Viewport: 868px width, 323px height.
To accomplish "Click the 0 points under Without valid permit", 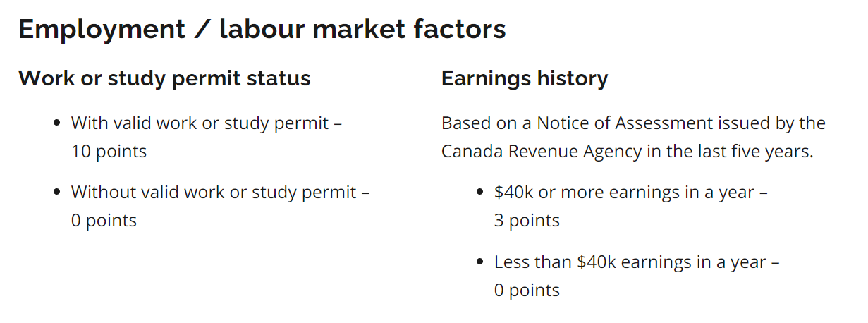I will tap(104, 220).
